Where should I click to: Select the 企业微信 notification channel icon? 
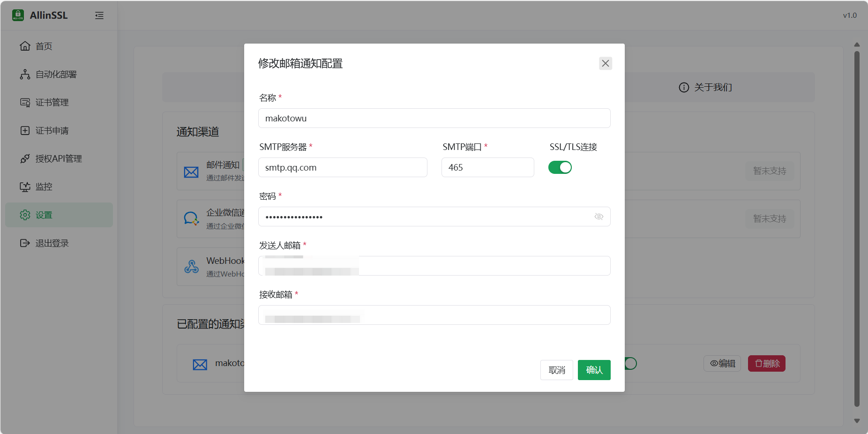(x=191, y=219)
